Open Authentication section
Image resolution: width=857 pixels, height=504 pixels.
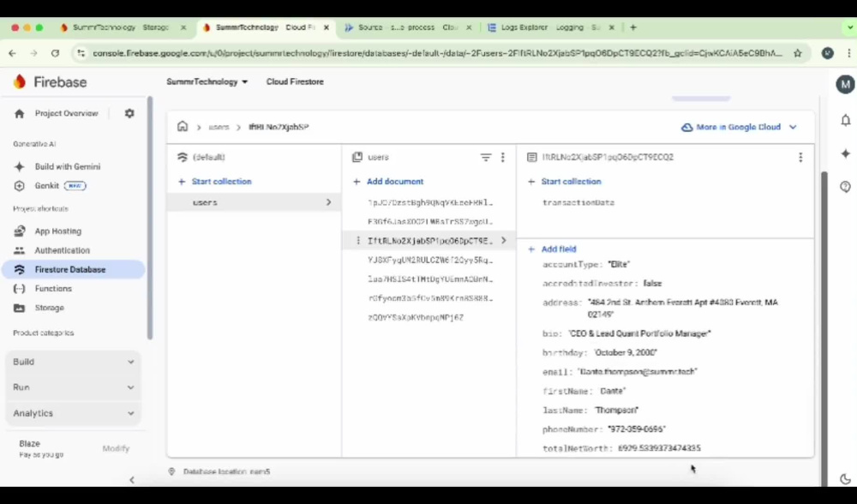coord(51,250)
